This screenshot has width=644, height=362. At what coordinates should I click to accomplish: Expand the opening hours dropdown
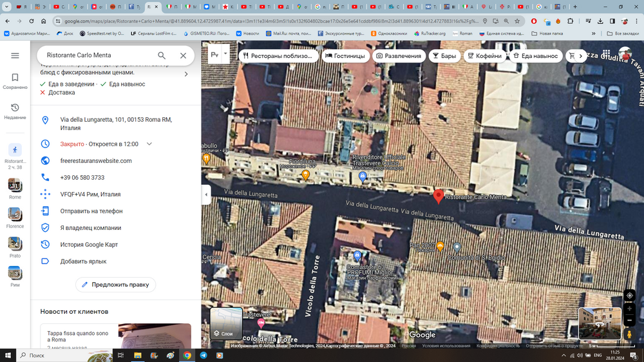pos(149,144)
